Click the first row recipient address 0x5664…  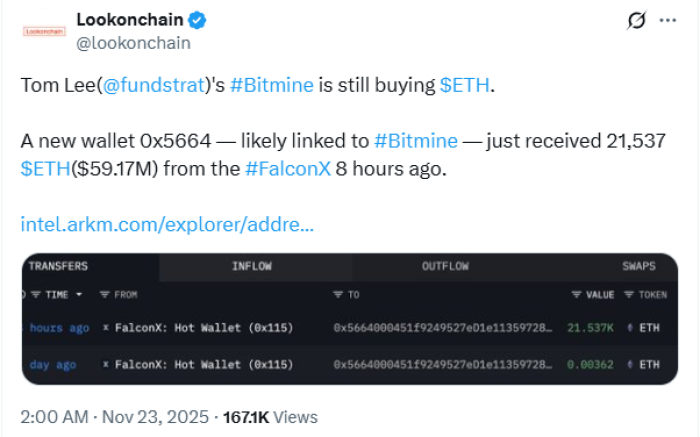[442, 328]
